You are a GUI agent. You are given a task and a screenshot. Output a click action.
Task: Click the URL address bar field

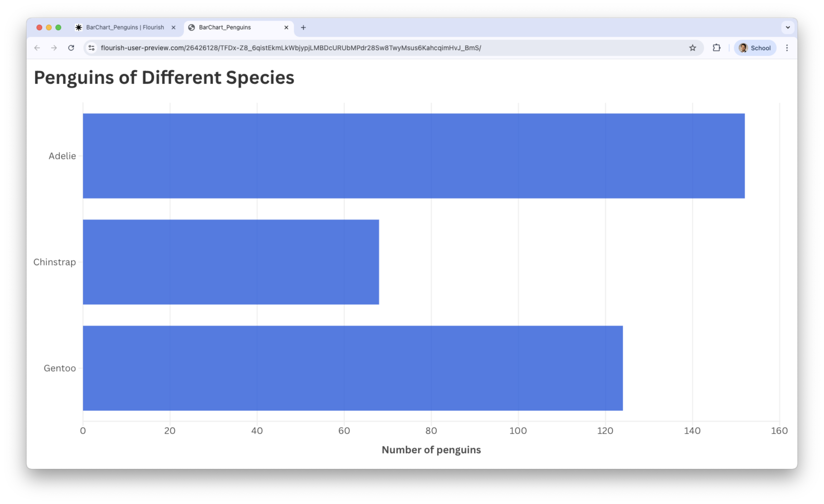pos(368,48)
